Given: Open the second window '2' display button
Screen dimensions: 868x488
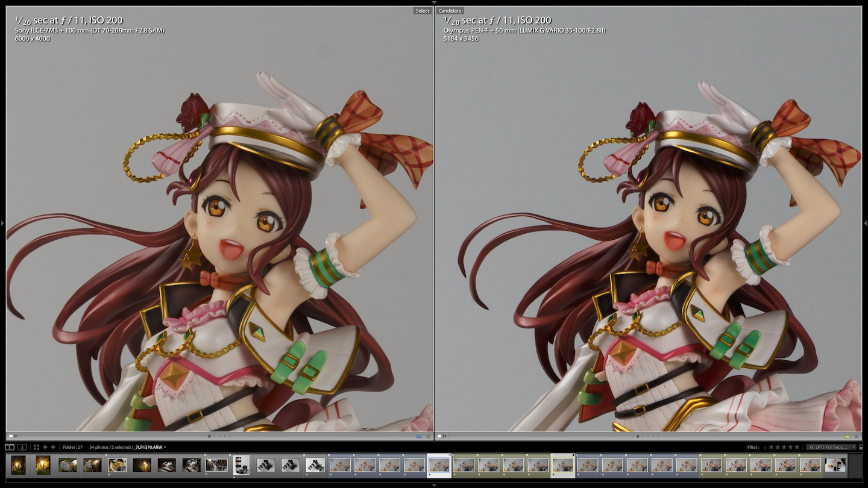Looking at the screenshot, I should 22,447.
